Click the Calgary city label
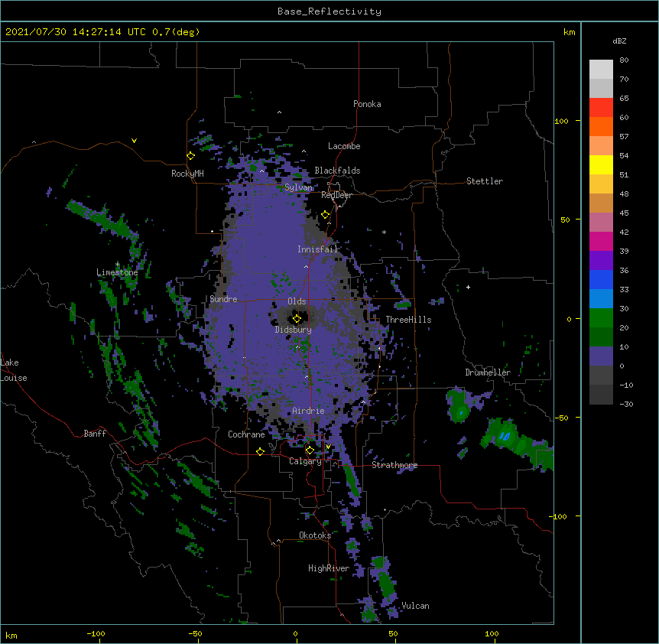 click(305, 461)
